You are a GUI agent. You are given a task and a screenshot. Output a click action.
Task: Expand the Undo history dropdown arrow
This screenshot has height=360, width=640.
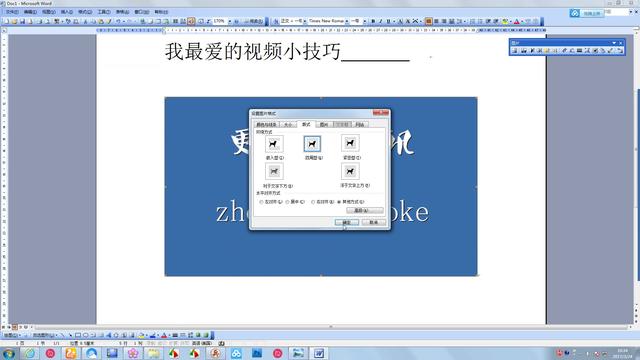tap(124, 21)
